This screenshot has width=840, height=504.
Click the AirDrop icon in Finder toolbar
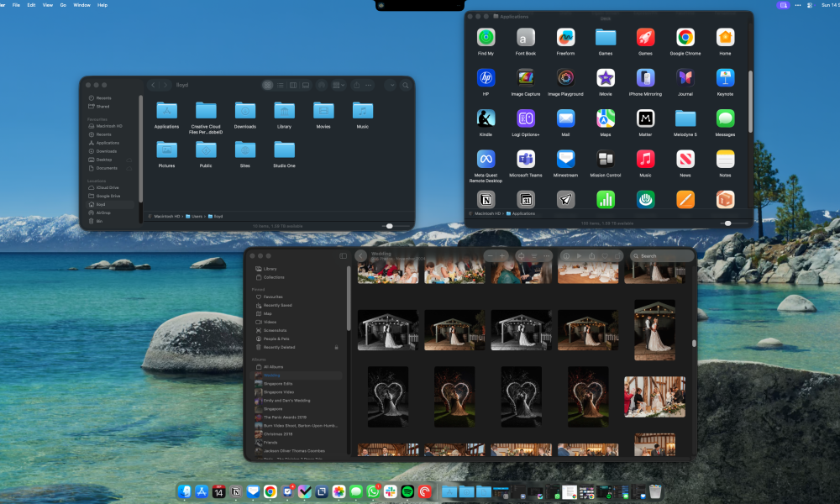pos(321,85)
